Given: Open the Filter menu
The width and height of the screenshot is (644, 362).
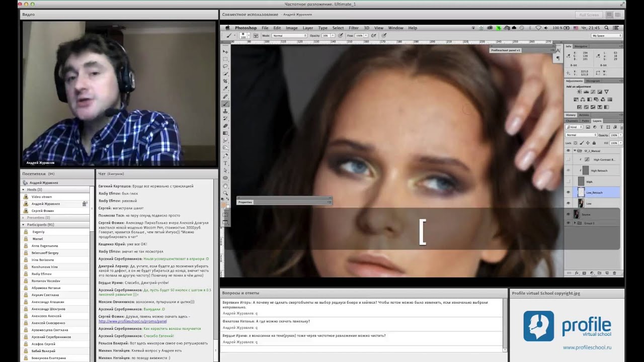Looking at the screenshot, I should pos(354,28).
